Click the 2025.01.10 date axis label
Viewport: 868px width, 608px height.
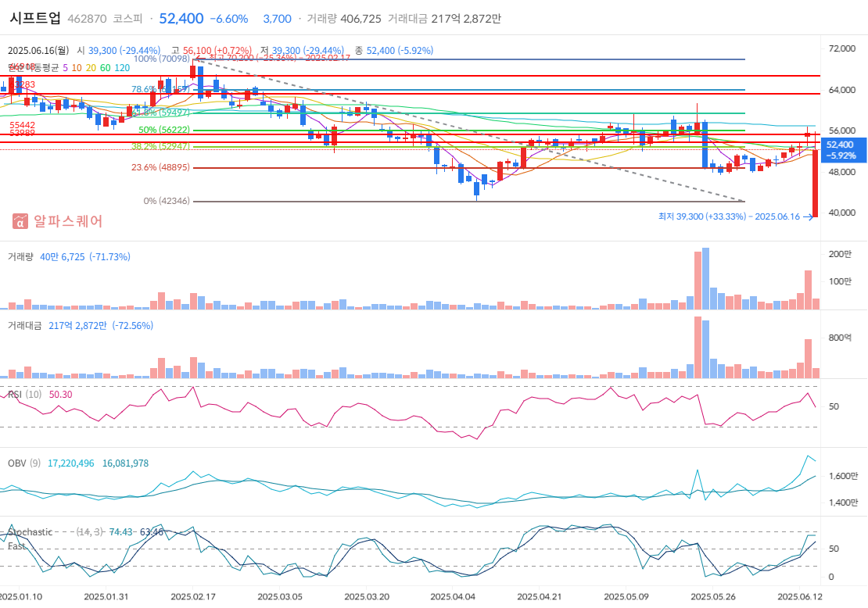(x=20, y=597)
